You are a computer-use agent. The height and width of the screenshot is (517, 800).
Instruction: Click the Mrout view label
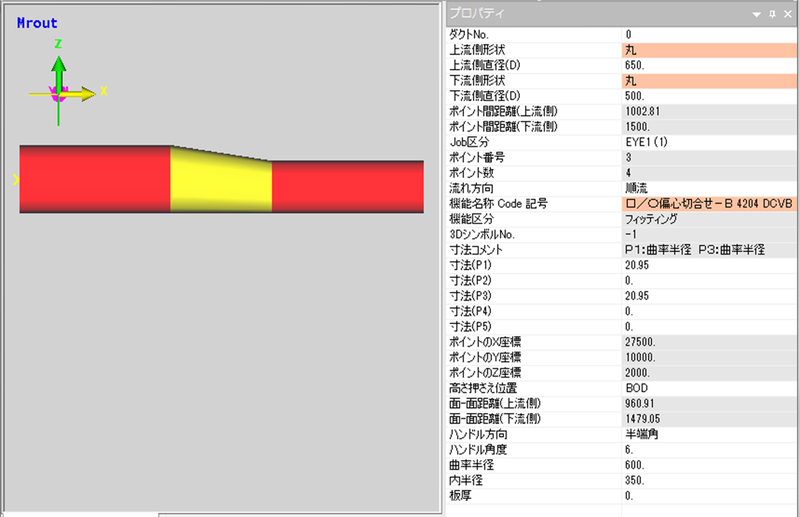coord(37,23)
